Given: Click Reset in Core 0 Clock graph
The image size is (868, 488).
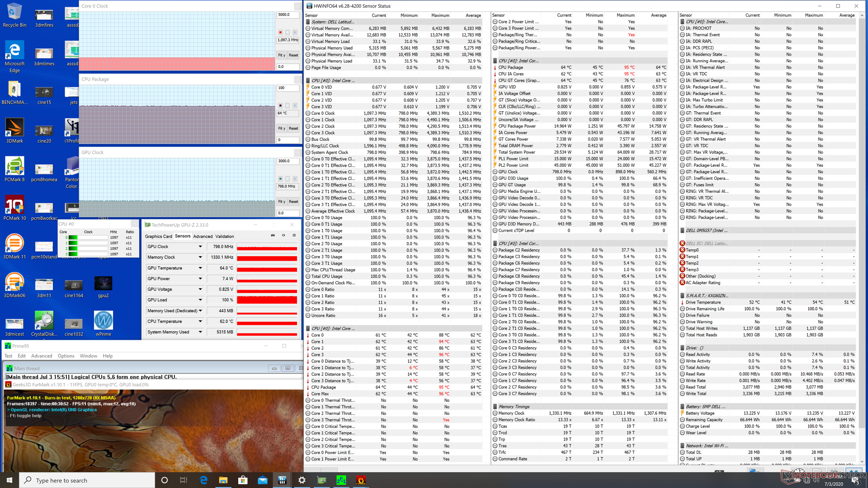Looking at the screenshot, I should click(x=293, y=55).
